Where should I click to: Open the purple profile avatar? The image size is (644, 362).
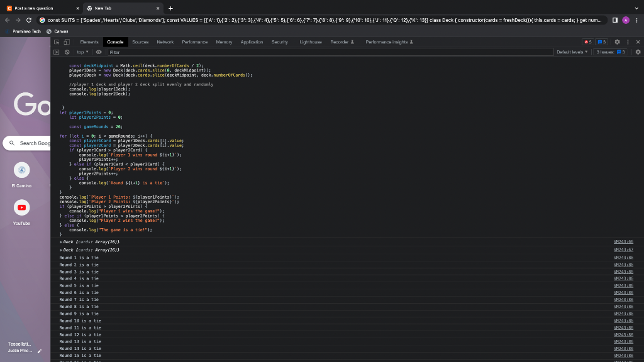626,20
